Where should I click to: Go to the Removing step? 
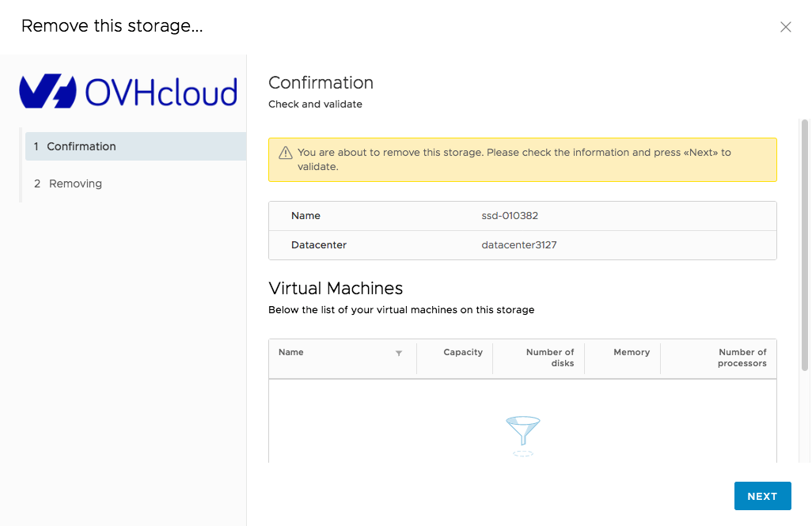pos(75,184)
